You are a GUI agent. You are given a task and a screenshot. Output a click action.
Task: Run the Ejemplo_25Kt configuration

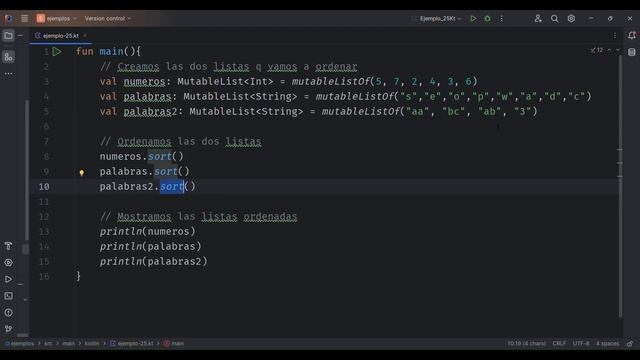(x=473, y=18)
